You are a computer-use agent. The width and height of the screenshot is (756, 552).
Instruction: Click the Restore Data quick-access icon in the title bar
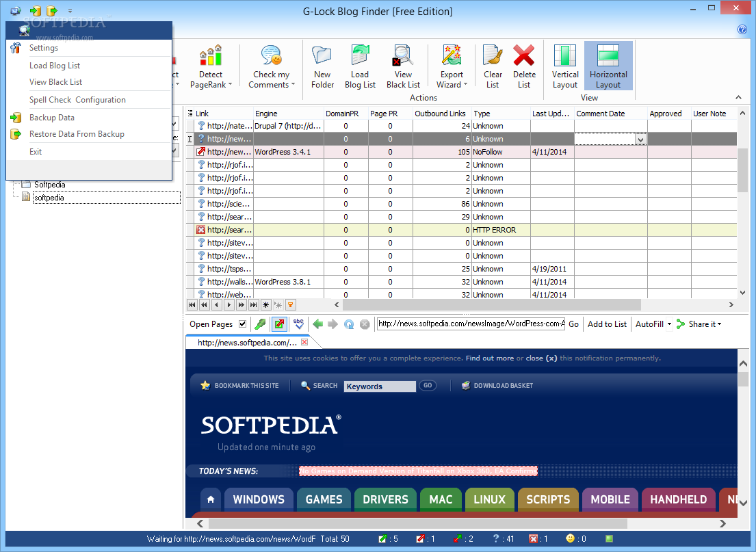51,11
